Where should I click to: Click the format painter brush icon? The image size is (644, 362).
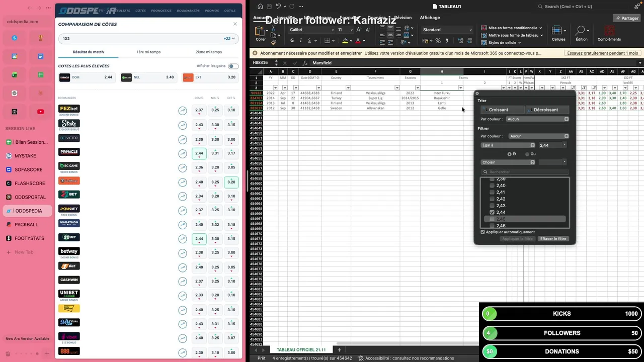tap(274, 42)
